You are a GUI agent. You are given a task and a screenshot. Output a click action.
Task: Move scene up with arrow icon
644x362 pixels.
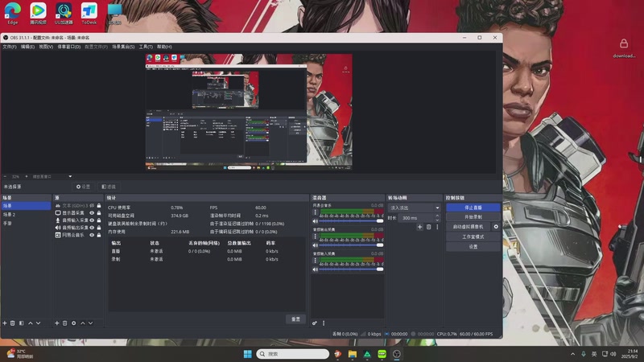31,323
